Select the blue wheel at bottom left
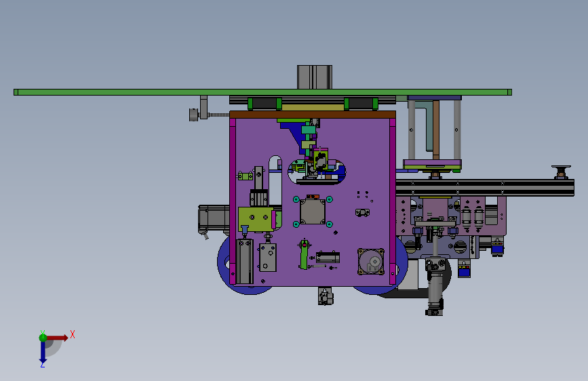588x381 pixels. click(225, 262)
